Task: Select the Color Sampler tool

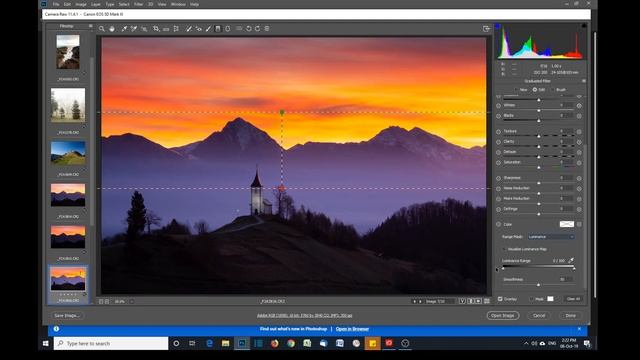Action: pos(134,29)
